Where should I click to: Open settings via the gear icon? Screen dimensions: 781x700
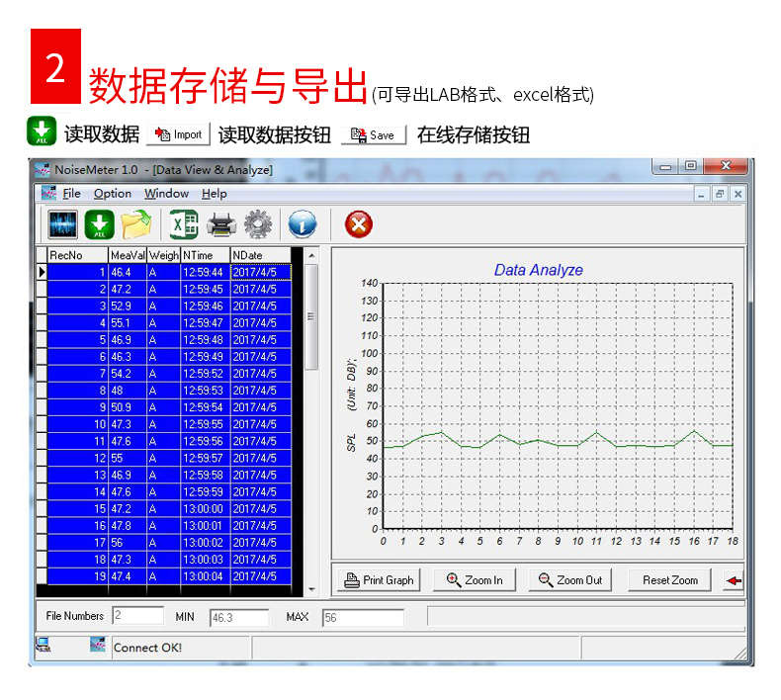[258, 224]
